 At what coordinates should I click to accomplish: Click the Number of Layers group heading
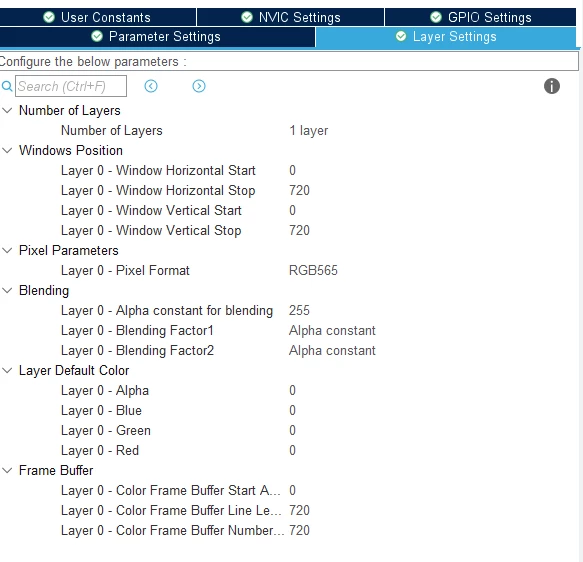[70, 110]
